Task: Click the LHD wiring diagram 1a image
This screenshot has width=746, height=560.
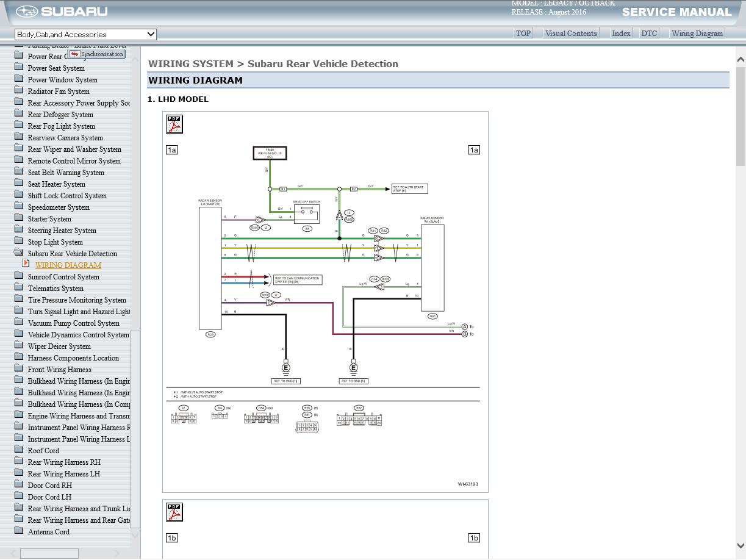Action: coord(325,302)
